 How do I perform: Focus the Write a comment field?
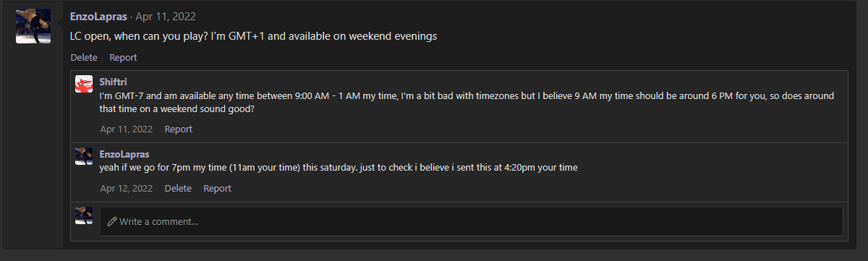[x=471, y=221]
